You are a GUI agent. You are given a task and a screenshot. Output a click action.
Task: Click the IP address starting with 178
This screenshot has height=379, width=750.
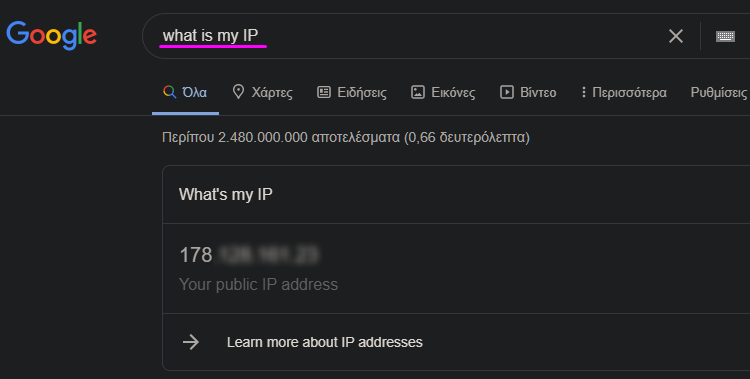point(248,255)
